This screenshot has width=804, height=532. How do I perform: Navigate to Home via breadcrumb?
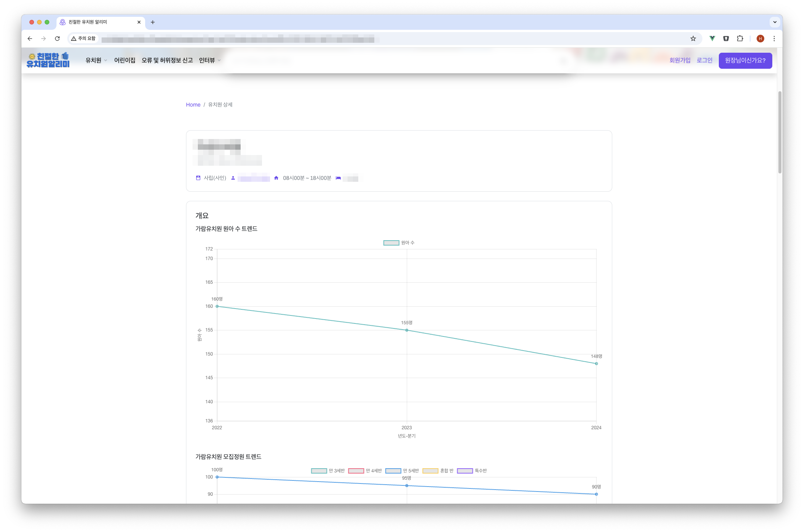(193, 105)
